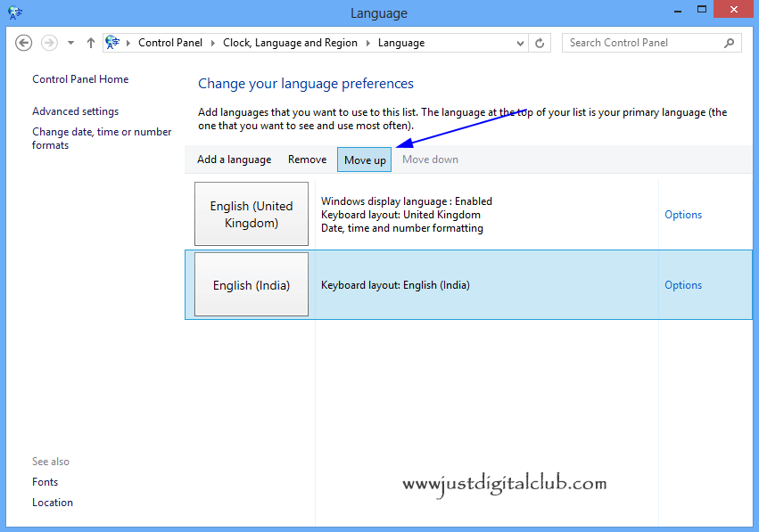The width and height of the screenshot is (759, 532).
Task: Open the Location link under See also
Action: (53, 502)
